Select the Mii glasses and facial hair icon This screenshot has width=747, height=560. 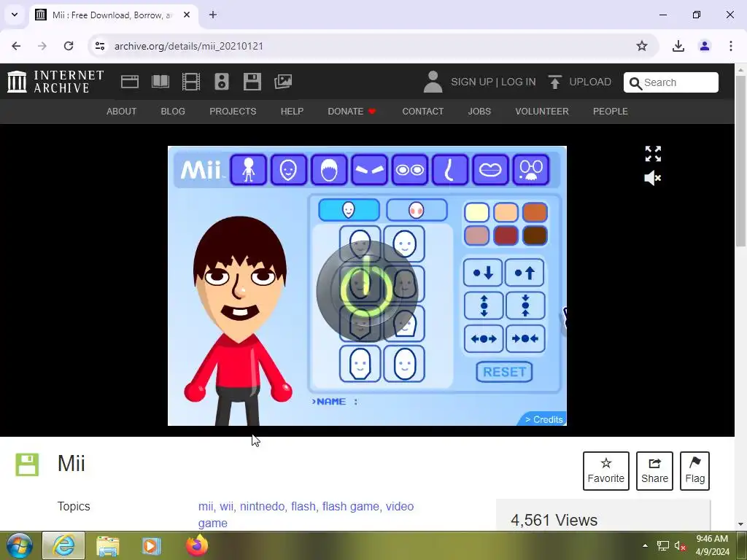pos(531,169)
